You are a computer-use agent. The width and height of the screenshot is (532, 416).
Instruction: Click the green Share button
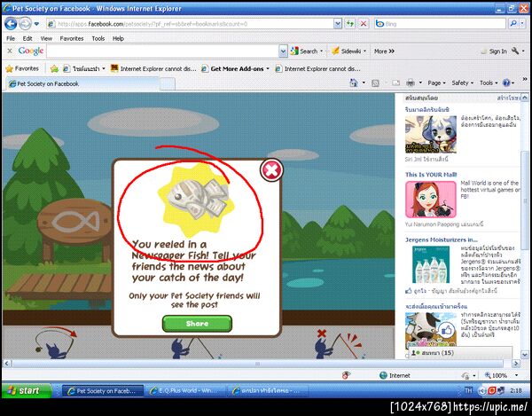197,324
